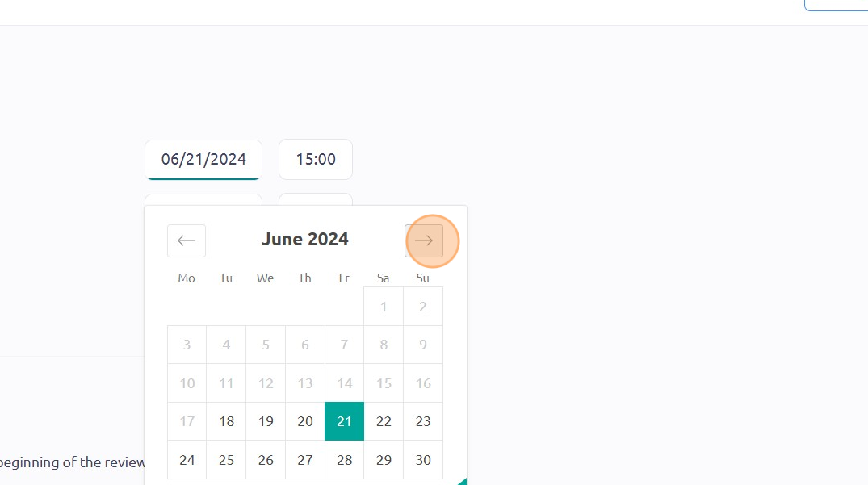Viewport: 868px width, 485px height.
Task: Select June 18 in the calendar
Action: coord(226,421)
